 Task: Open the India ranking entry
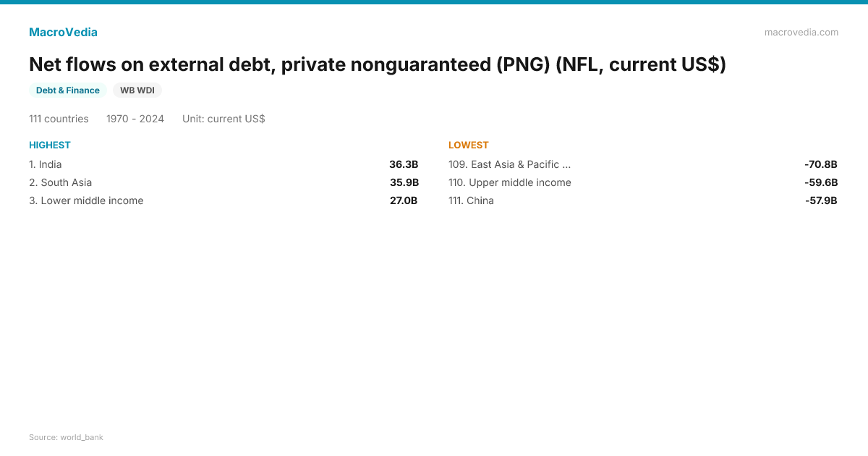(x=46, y=164)
